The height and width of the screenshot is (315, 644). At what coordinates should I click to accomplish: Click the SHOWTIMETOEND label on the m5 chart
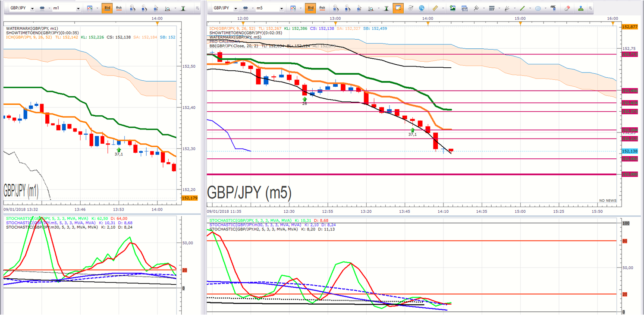[x=245, y=33]
